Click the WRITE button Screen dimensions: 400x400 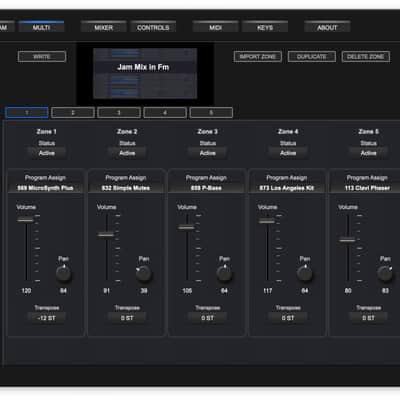pos(42,57)
